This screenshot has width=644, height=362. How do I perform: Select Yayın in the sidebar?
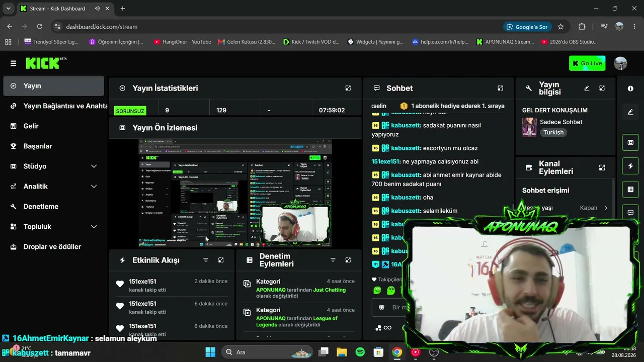click(x=53, y=86)
